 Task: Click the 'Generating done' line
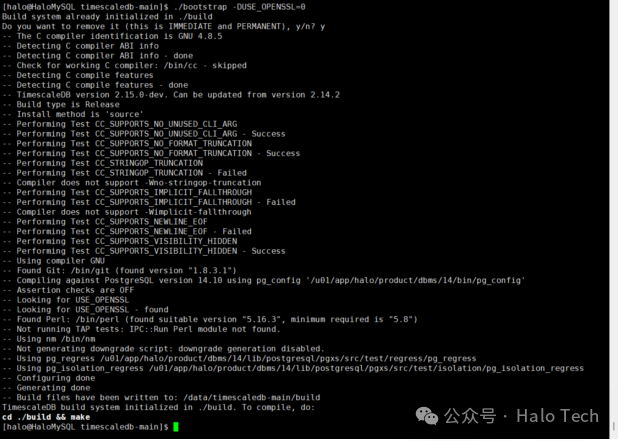(x=46, y=388)
